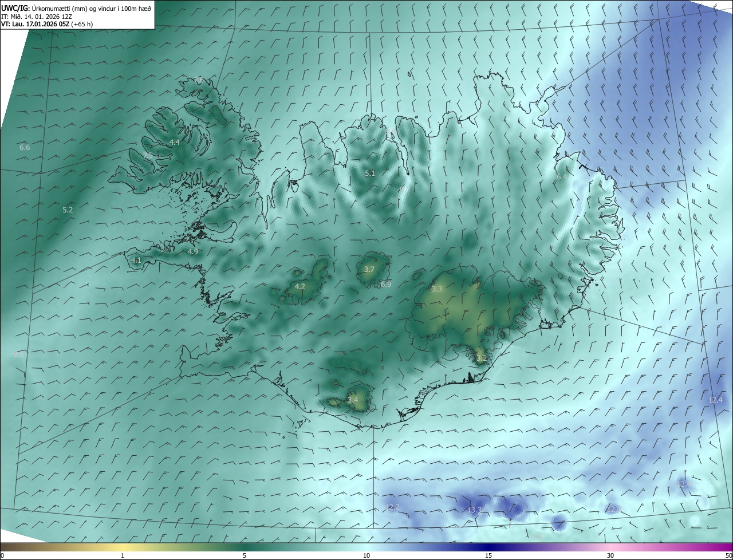
Task: Click the 50 tick on the colour scale
Action: pyautogui.click(x=728, y=556)
